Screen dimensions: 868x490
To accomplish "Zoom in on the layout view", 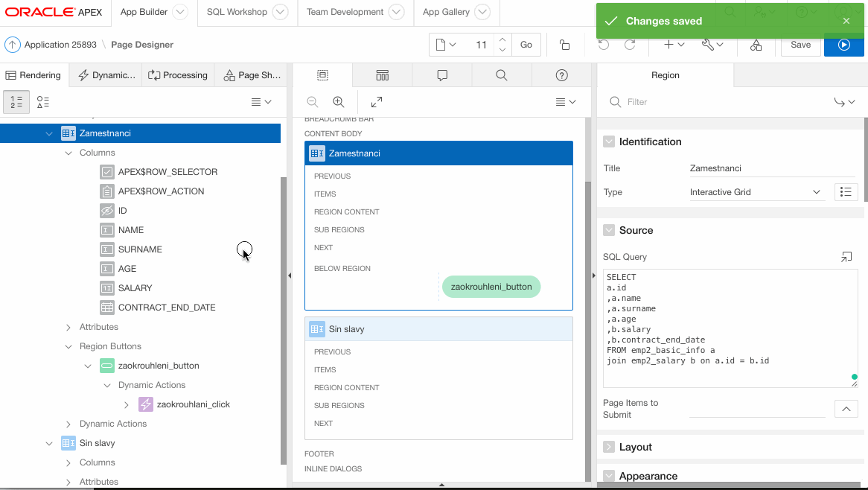I will click(x=338, y=102).
